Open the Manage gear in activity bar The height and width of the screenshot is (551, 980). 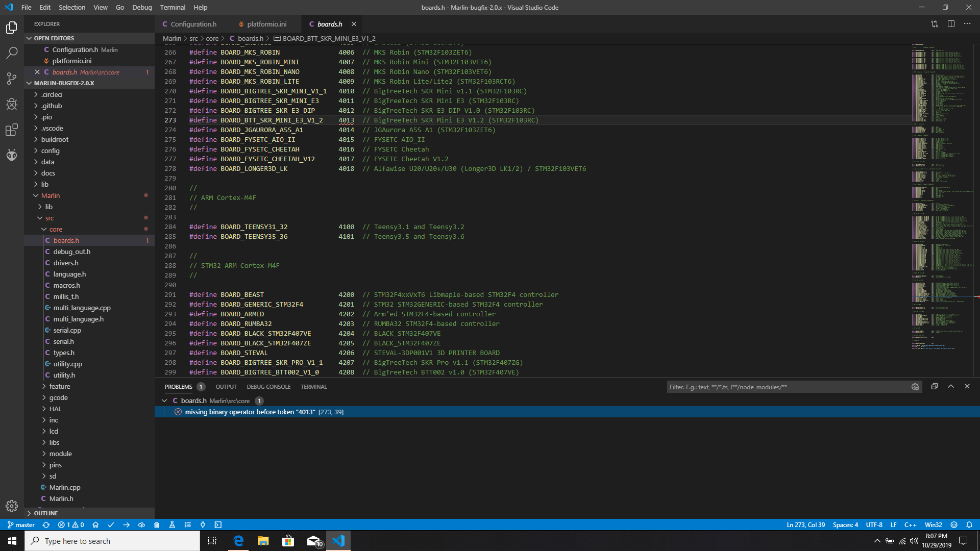point(12,506)
